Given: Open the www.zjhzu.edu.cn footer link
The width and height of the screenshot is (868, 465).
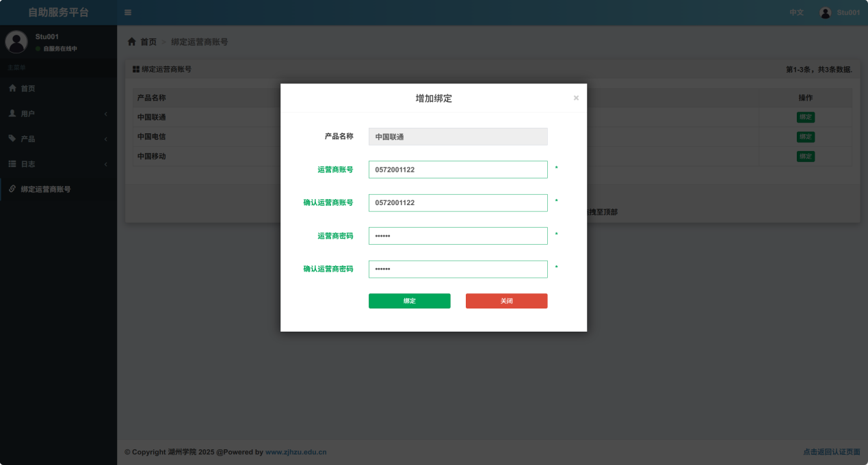Looking at the screenshot, I should [295, 452].
